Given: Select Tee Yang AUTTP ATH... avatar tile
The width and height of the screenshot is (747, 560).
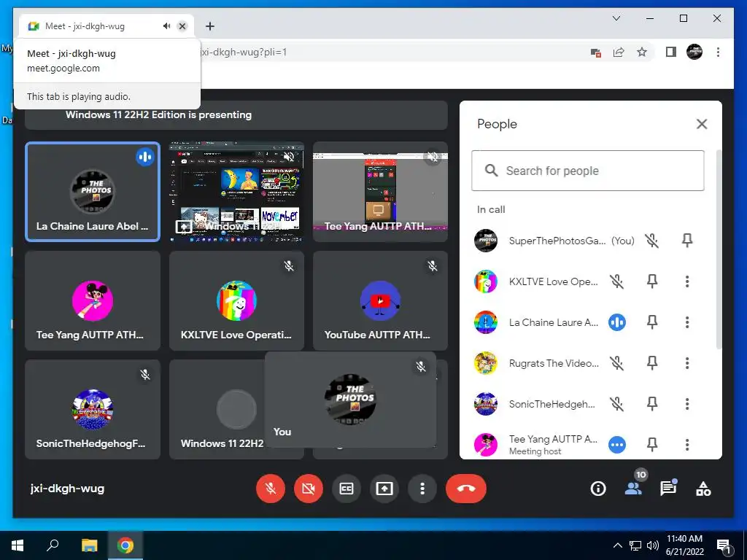Looking at the screenshot, I should point(93,301).
